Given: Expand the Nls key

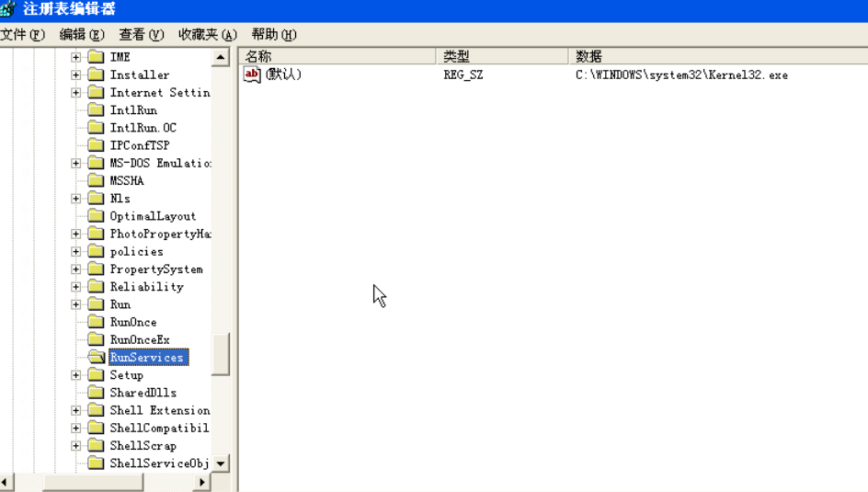Looking at the screenshot, I should 75,199.
